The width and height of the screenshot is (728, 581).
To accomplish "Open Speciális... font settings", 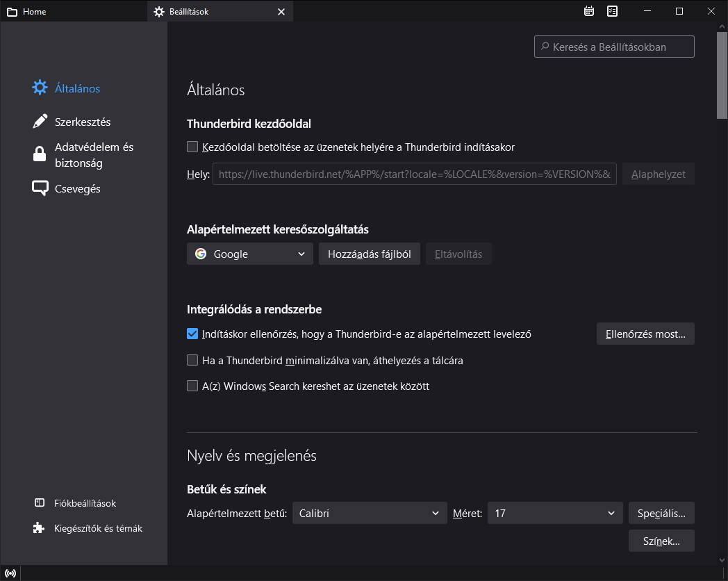I will pos(661,513).
